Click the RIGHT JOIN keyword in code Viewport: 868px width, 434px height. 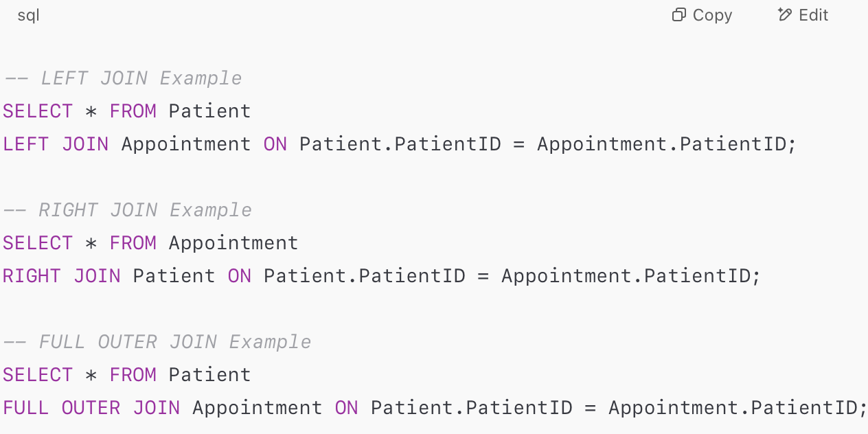tap(62, 276)
